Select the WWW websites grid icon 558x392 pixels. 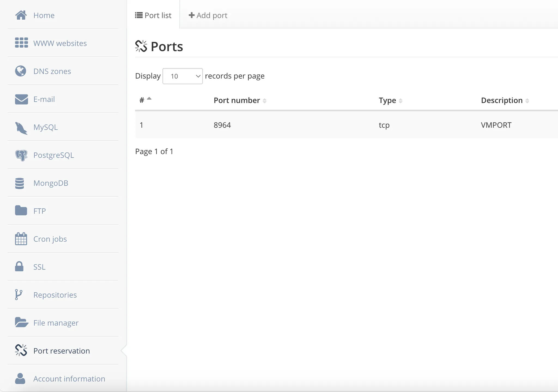[x=22, y=42]
